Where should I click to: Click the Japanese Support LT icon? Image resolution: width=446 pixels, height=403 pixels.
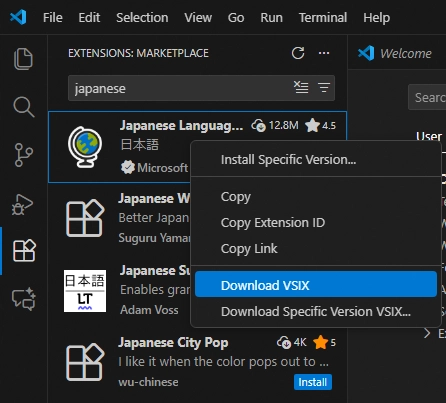coord(85,291)
